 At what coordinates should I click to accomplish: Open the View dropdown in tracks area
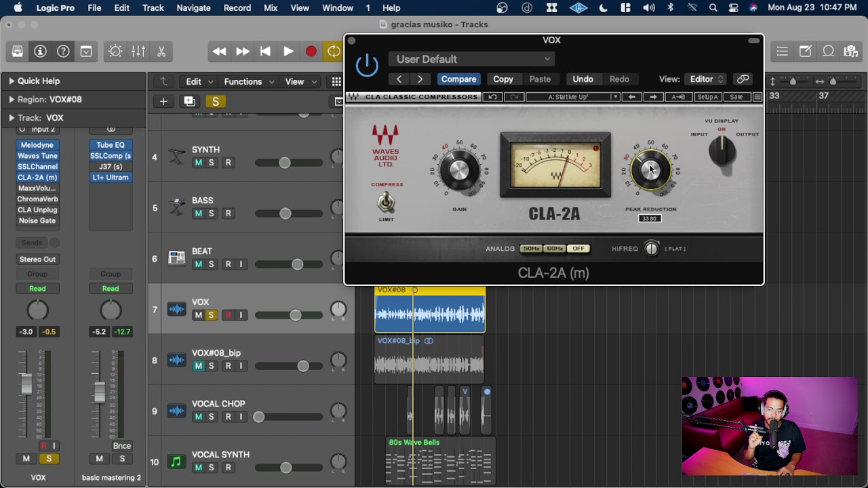point(300,81)
